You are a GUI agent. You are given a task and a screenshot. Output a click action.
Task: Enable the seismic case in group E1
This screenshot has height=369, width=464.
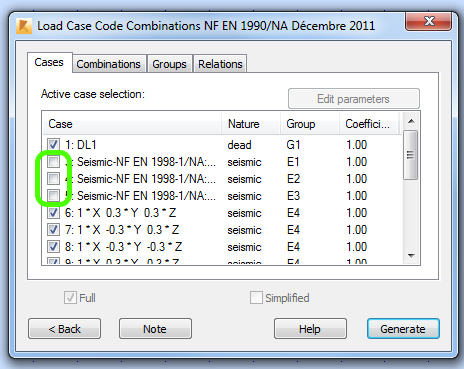point(53,162)
